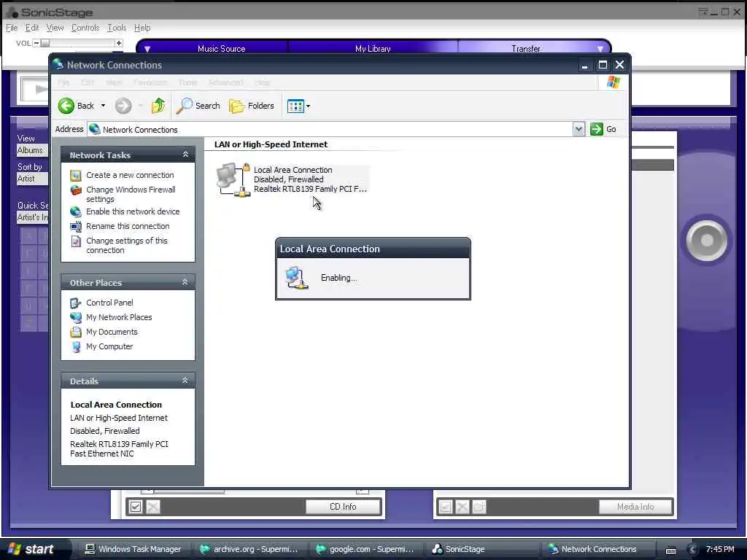Image resolution: width=747 pixels, height=560 pixels.
Task: Select the Local Area Connection network icon
Action: (x=233, y=179)
